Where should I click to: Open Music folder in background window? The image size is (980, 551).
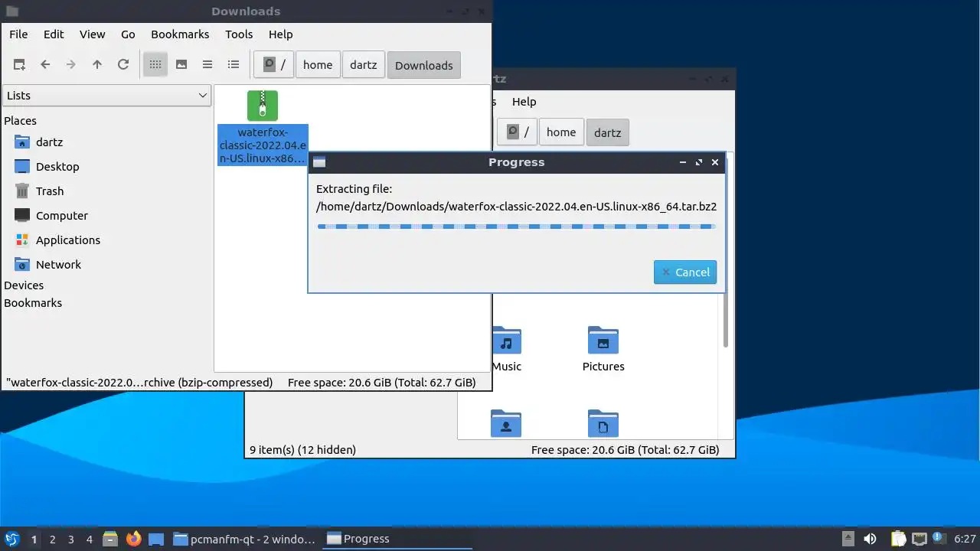[506, 349]
